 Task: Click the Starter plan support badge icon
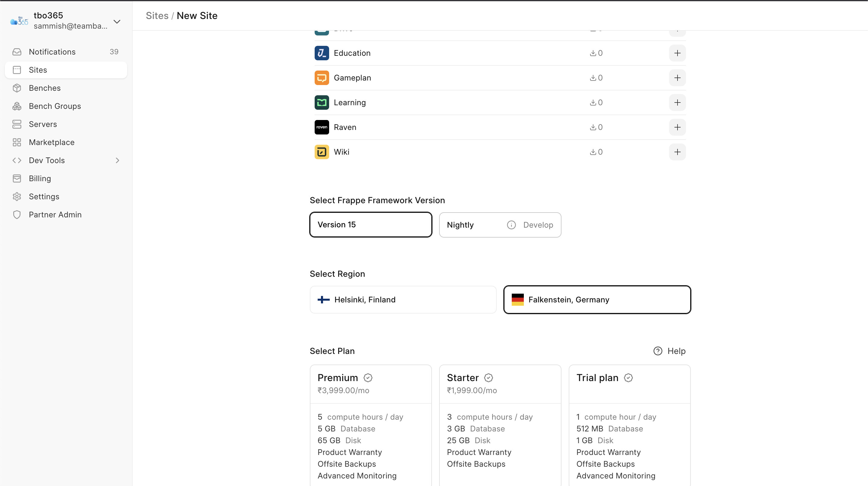tap(489, 378)
